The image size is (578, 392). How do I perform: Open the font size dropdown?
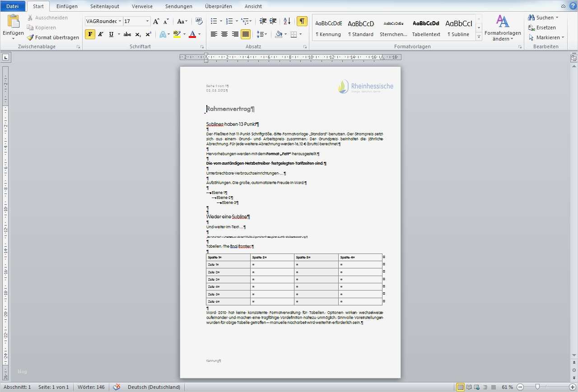[x=148, y=21]
